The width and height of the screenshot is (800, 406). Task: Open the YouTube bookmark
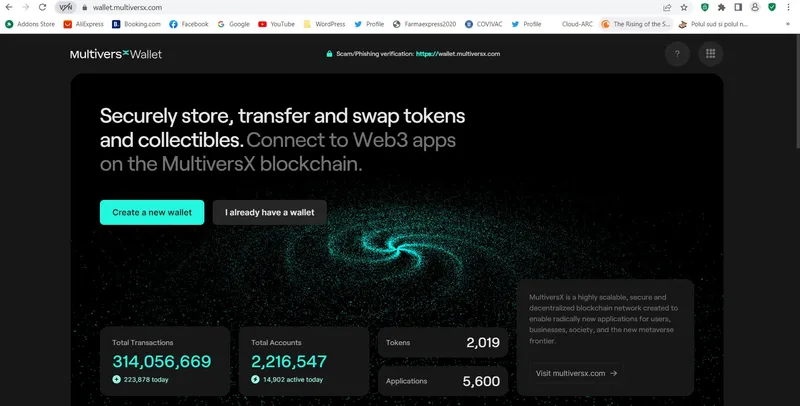[276, 24]
